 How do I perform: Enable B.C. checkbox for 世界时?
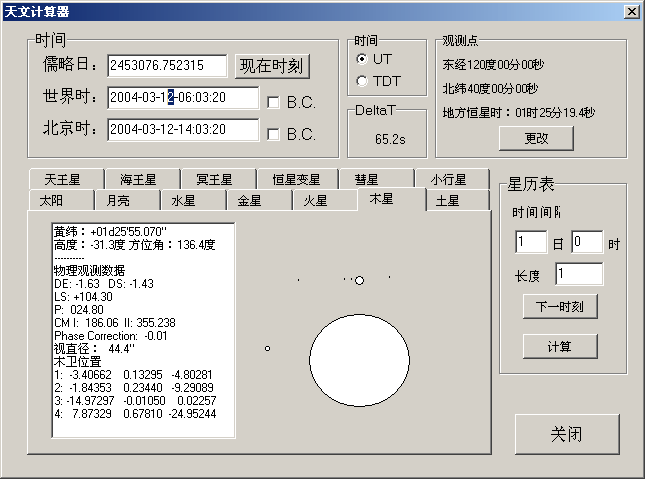[273, 100]
